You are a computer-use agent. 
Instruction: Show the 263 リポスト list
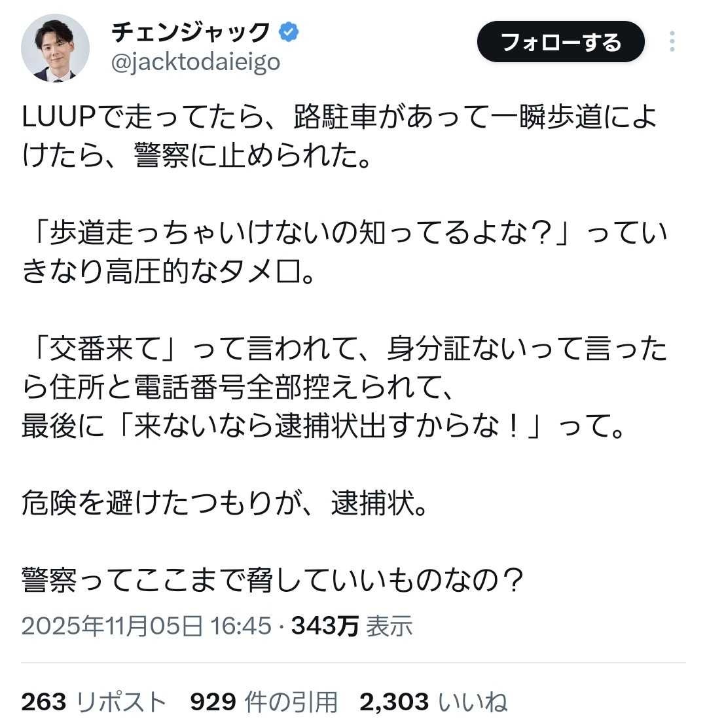[94, 702]
